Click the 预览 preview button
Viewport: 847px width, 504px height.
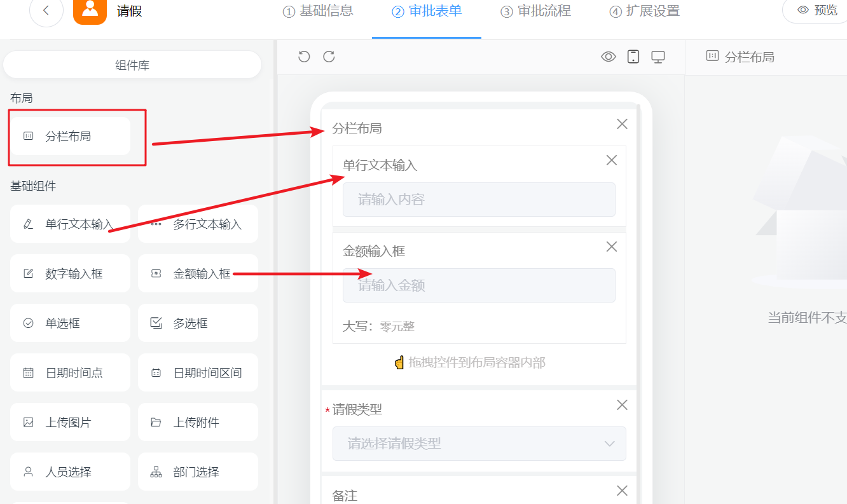click(x=818, y=10)
